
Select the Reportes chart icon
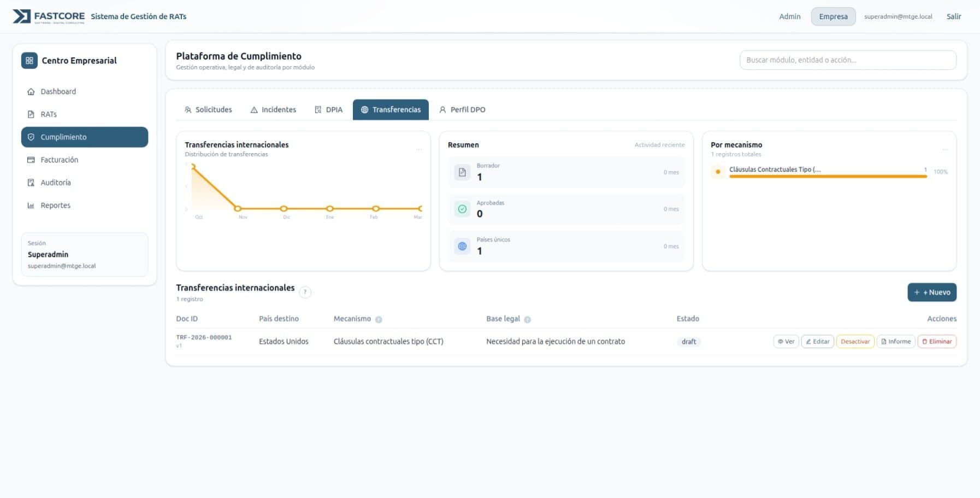pyautogui.click(x=31, y=205)
